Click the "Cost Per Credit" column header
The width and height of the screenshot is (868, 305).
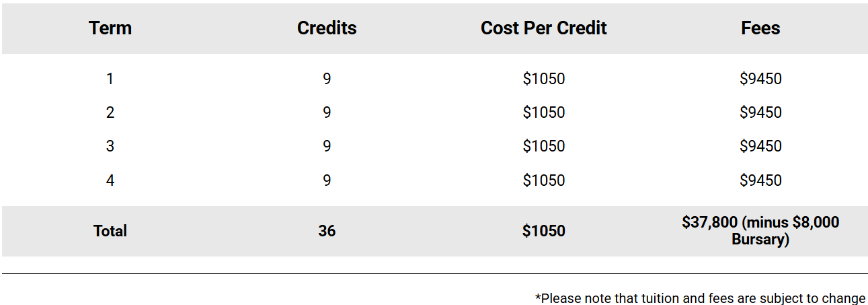click(x=543, y=28)
